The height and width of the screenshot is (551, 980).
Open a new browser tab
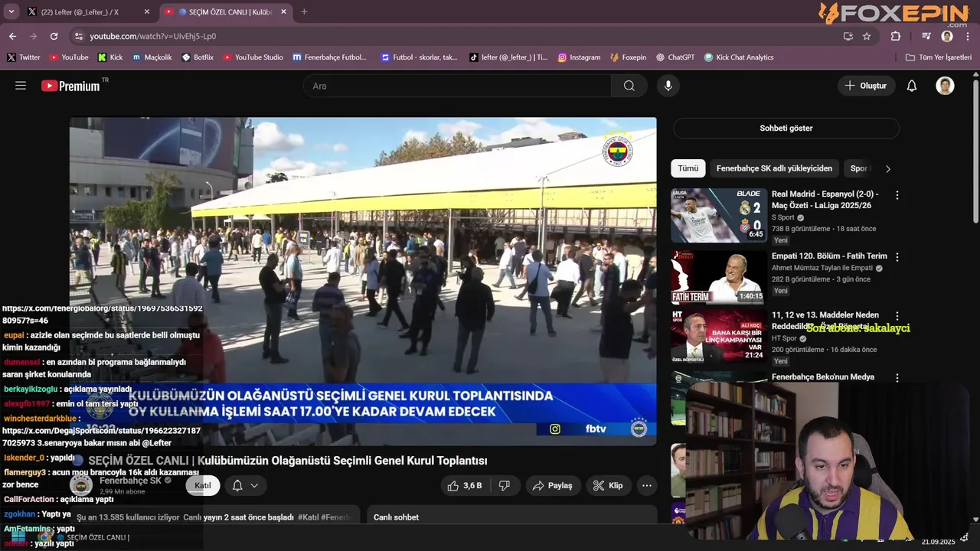tap(304, 12)
